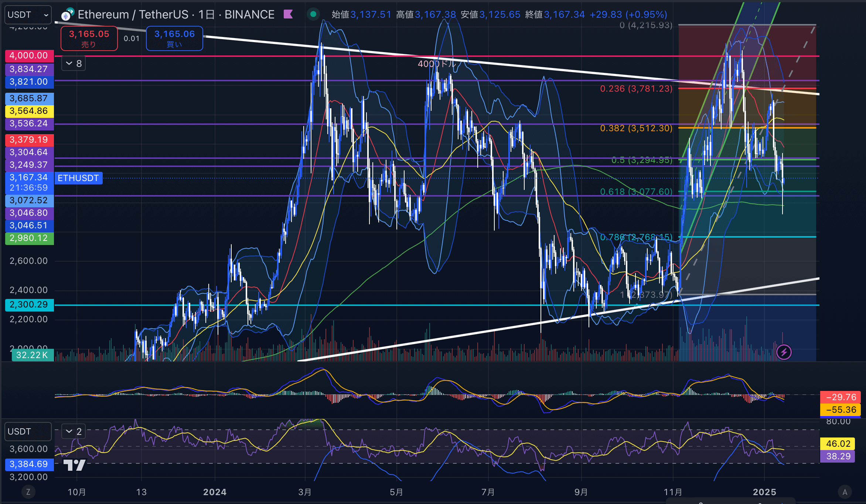The width and height of the screenshot is (866, 504).
Task: Select the 4,000.00 red price label
Action: pyautogui.click(x=30, y=56)
